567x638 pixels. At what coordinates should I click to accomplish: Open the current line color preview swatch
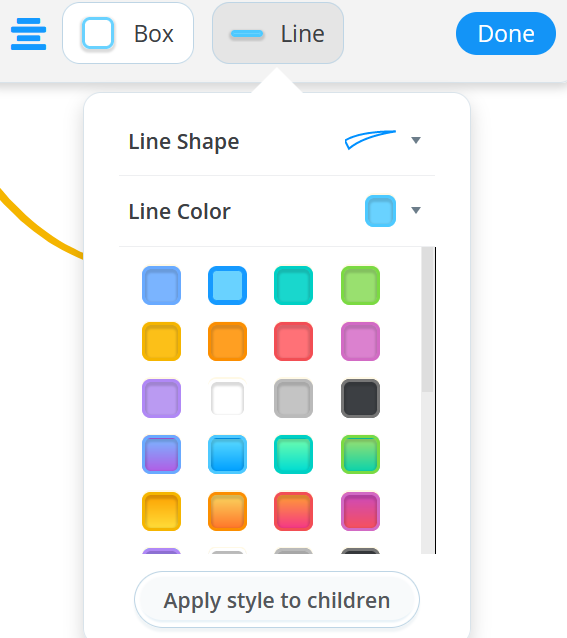point(380,211)
